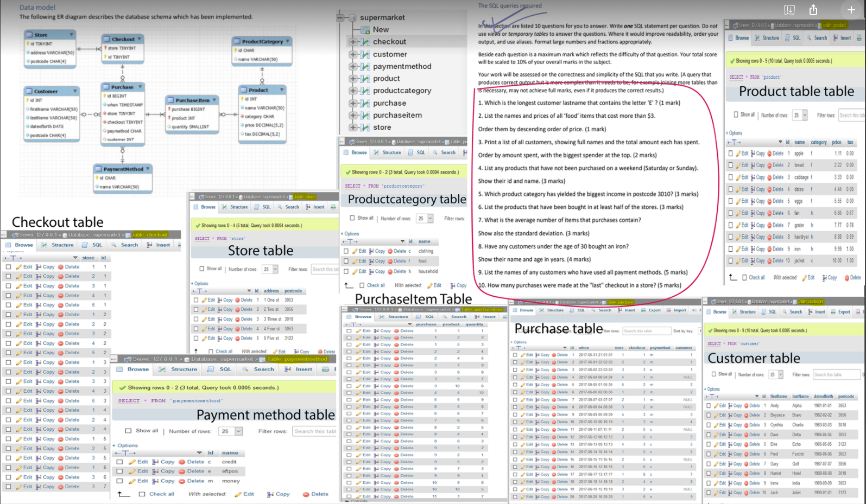Open the Structure tab in the paymentmethod panel
The width and height of the screenshot is (866, 504).
[x=178, y=369]
